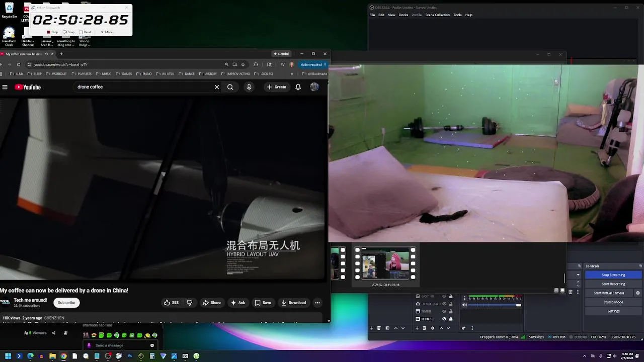Subscribe to Tech me around channel
Viewport: 644px width, 362px height.
point(66,303)
